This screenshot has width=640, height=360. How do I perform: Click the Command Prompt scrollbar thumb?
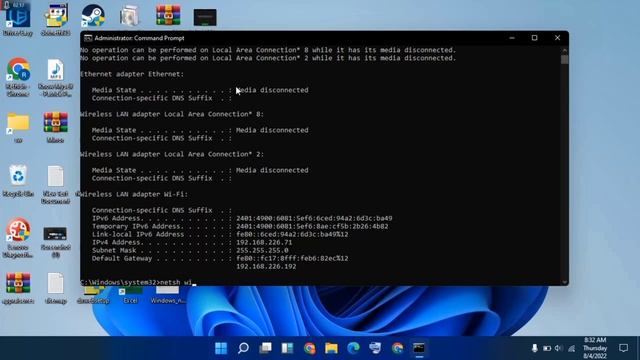coord(564,60)
